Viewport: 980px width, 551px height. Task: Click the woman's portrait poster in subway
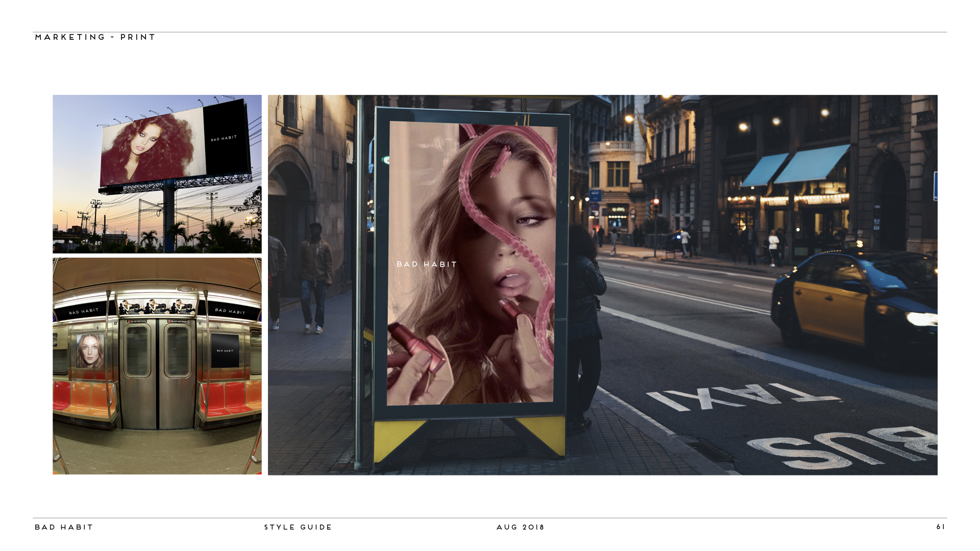click(90, 350)
